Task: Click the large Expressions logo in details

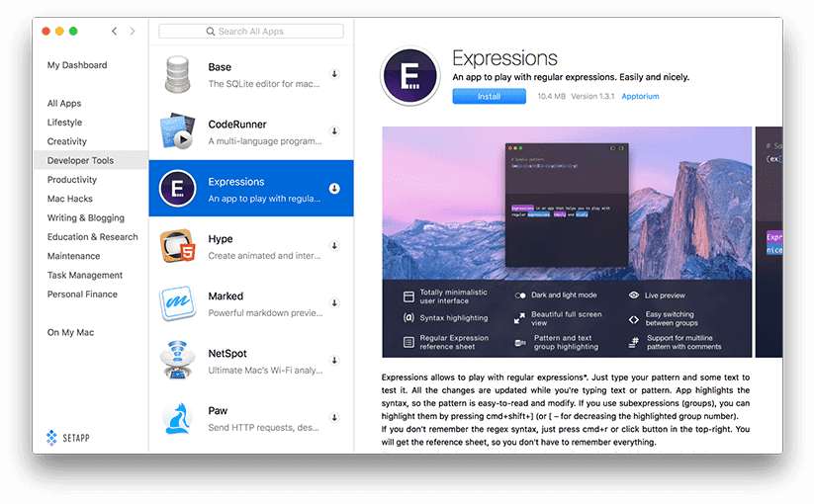Action: (409, 79)
